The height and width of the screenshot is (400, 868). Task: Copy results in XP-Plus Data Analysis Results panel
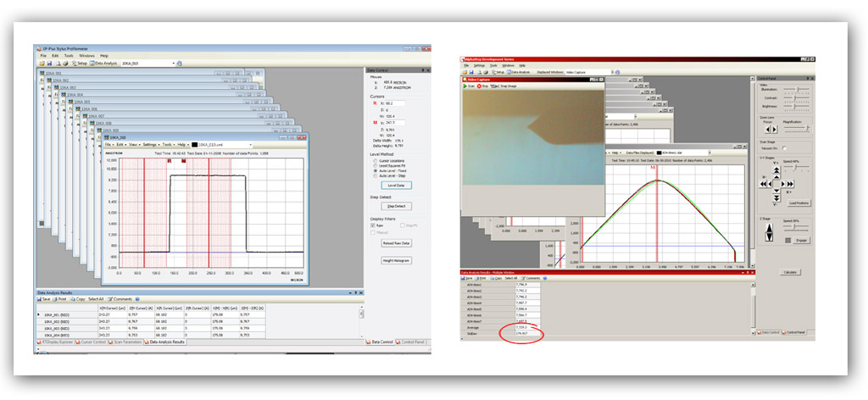click(x=78, y=299)
